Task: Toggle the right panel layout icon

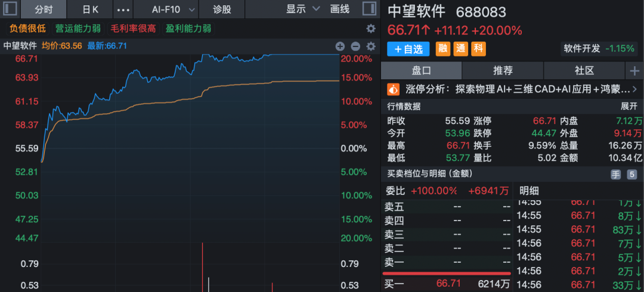Action: tap(370, 8)
